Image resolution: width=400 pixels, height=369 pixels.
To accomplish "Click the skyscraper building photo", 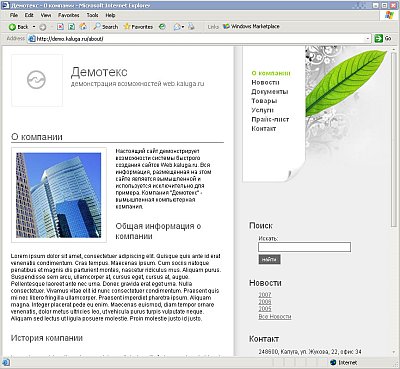I will (x=59, y=195).
